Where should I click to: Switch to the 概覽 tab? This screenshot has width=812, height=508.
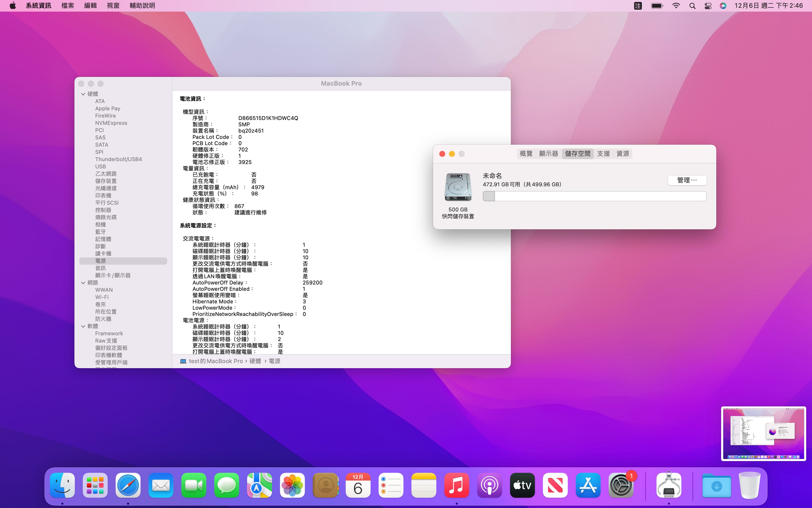pos(526,154)
